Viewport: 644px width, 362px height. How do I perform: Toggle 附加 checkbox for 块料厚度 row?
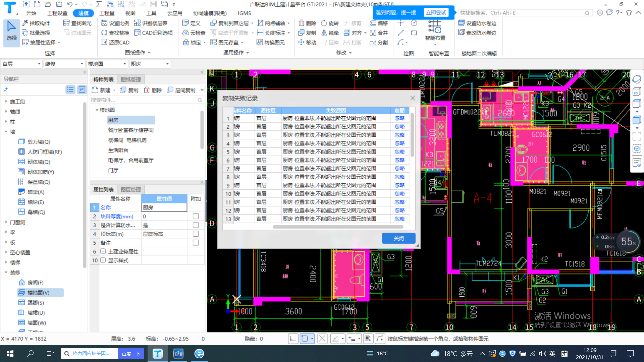196,217
